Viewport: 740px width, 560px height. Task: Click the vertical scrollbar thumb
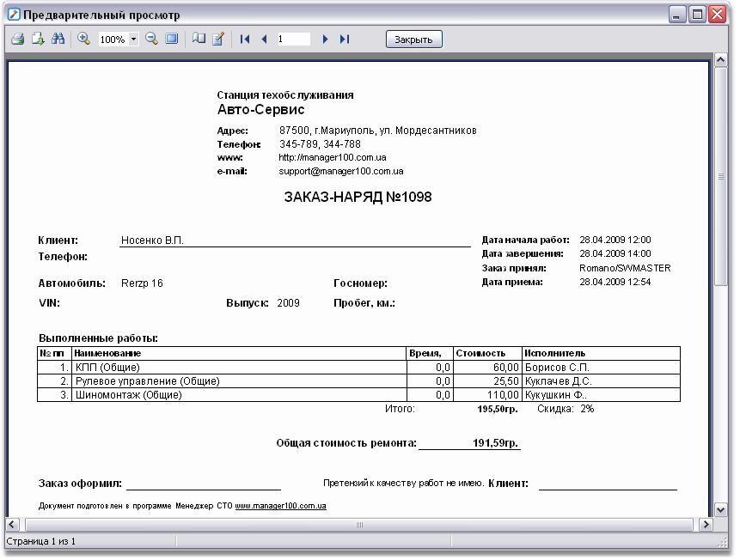tap(720, 176)
